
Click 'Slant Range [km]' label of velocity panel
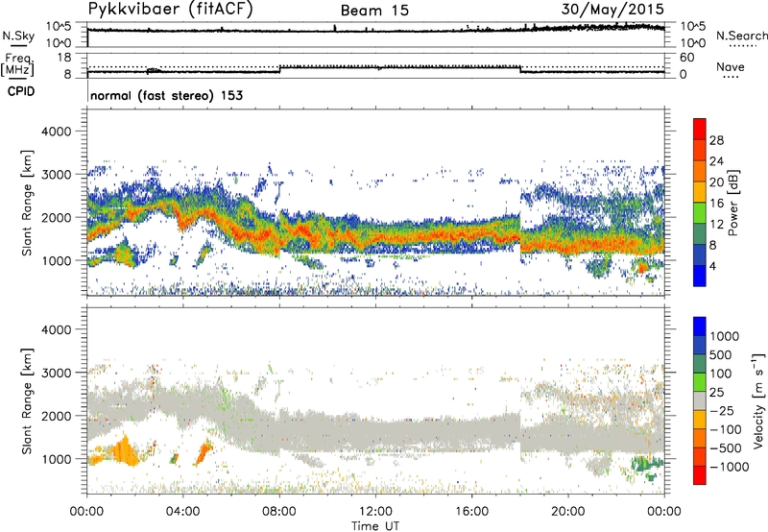coord(27,401)
